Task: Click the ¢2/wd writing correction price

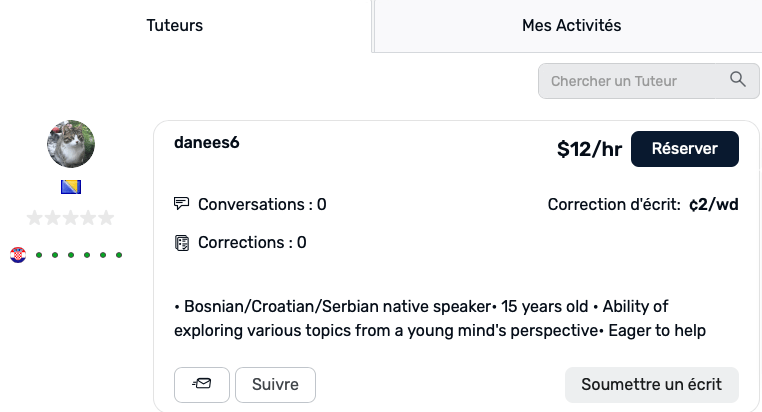Action: pos(714,205)
